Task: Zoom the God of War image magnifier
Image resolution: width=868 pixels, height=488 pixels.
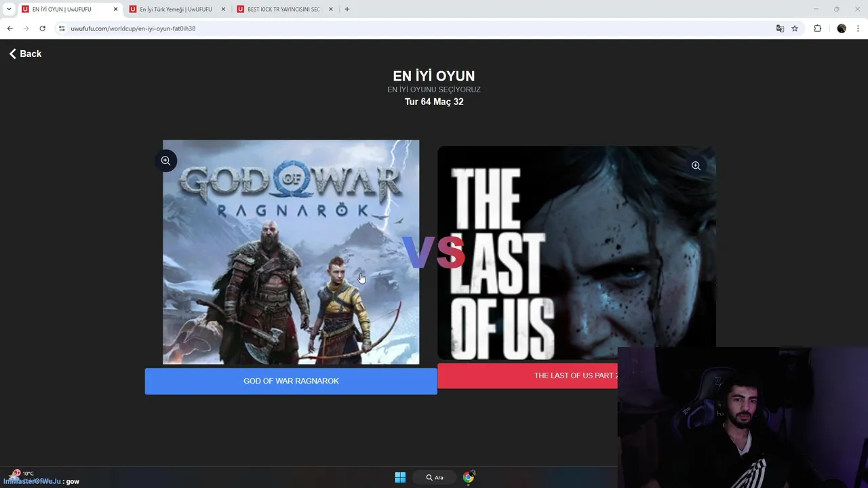Action: tap(165, 161)
